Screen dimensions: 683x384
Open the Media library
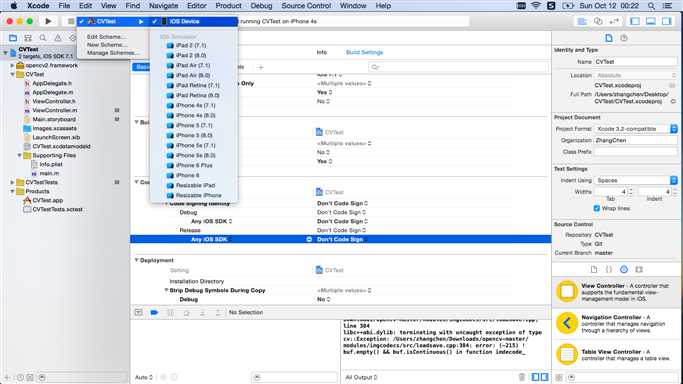639,269
